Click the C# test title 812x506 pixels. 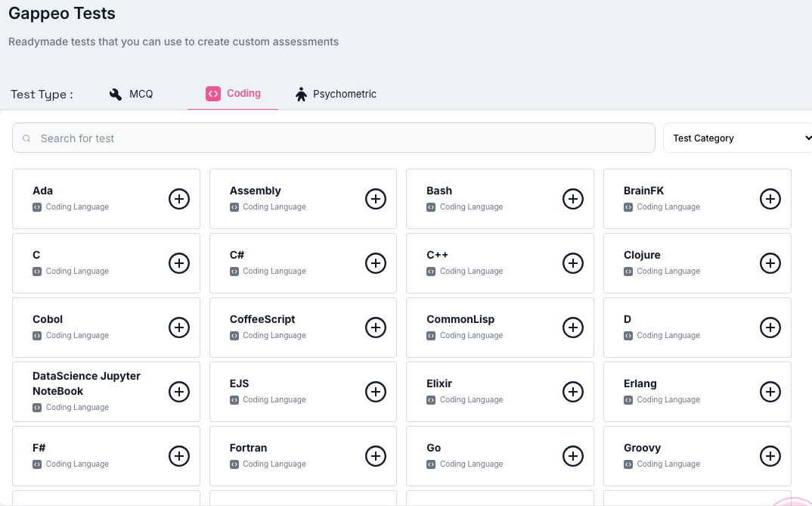(x=237, y=255)
